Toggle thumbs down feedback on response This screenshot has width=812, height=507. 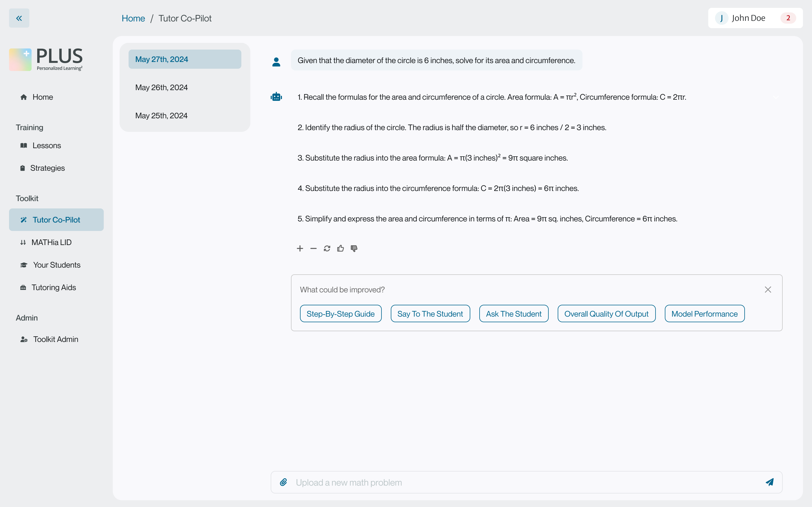354,248
